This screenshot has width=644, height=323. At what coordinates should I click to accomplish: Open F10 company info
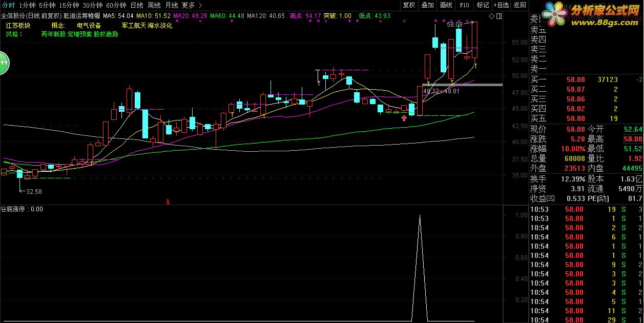click(464, 5)
